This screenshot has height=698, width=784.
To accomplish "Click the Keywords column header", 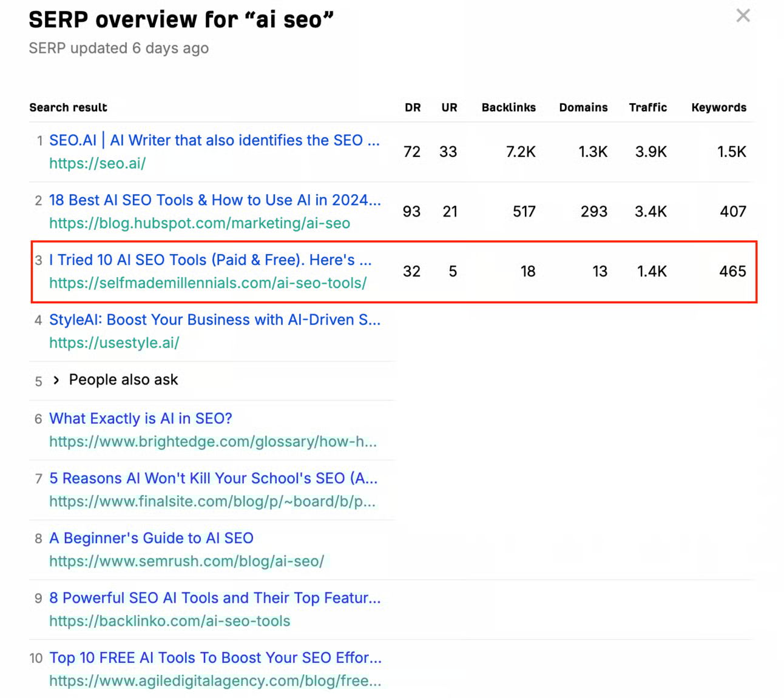I will pos(718,107).
